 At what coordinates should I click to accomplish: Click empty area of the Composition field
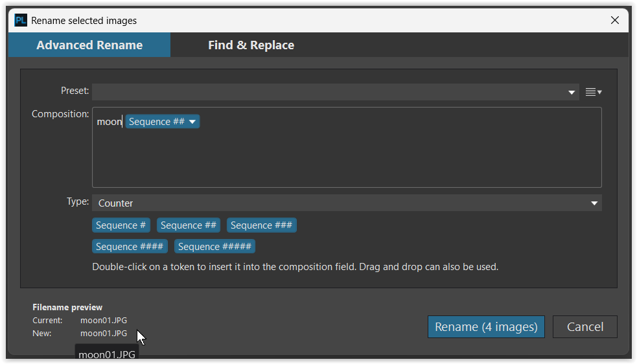point(347,159)
